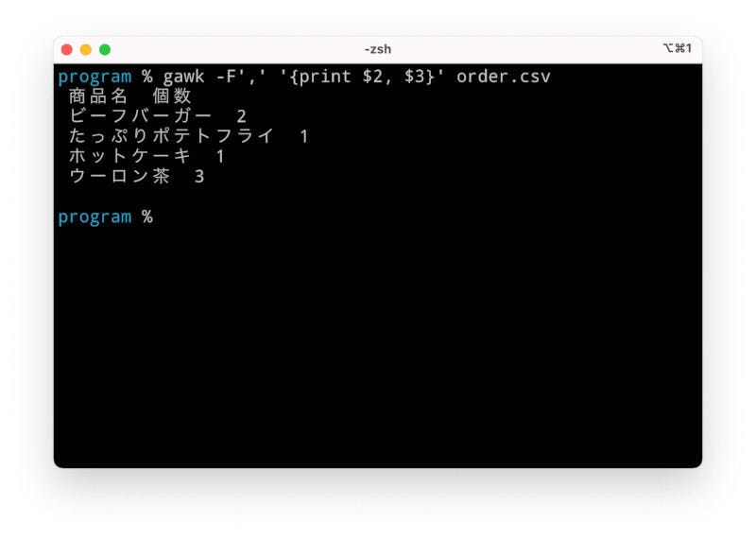Click the 商品名 header output

(x=98, y=96)
